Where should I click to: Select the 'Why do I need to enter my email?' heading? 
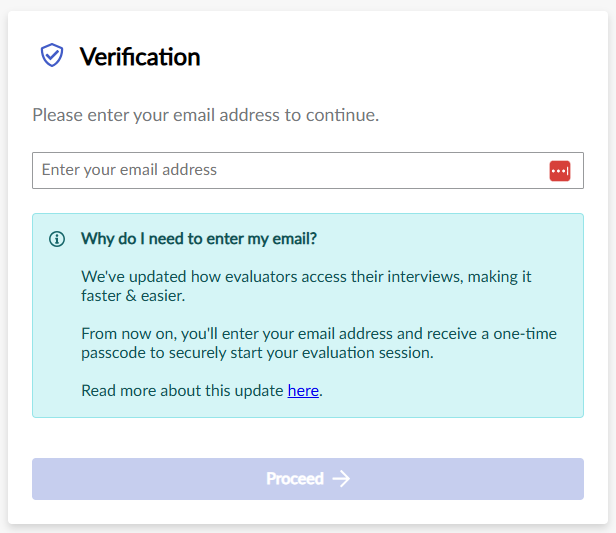[x=199, y=239]
